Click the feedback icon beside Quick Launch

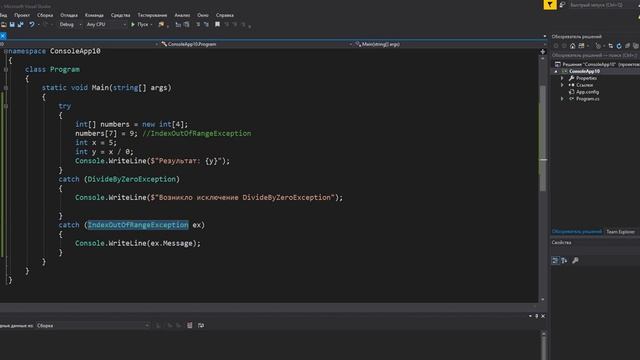coord(562,5)
